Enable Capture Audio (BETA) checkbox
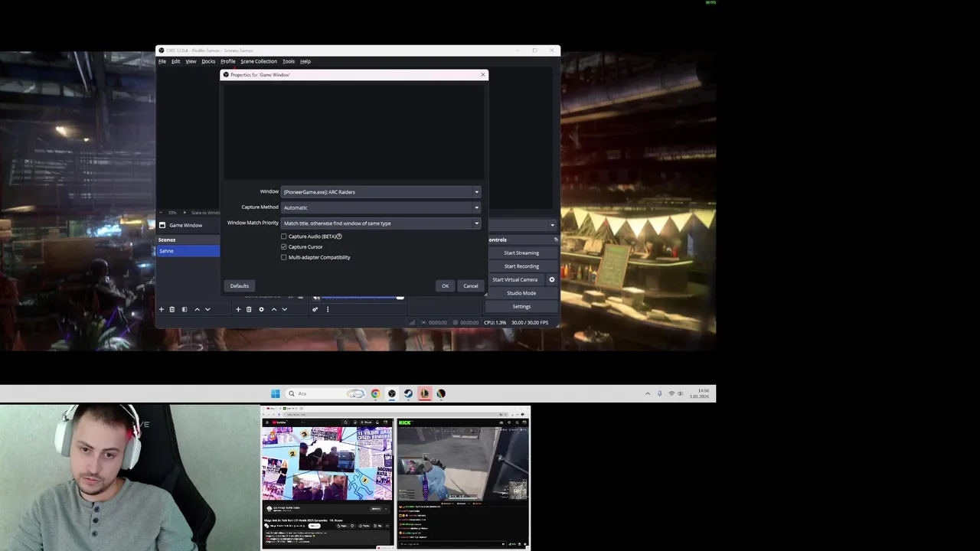This screenshot has height=551, width=980. click(x=284, y=236)
